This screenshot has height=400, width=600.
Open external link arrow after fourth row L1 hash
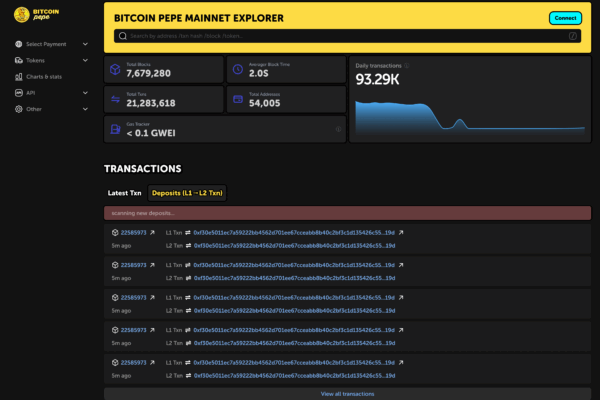tap(401, 330)
